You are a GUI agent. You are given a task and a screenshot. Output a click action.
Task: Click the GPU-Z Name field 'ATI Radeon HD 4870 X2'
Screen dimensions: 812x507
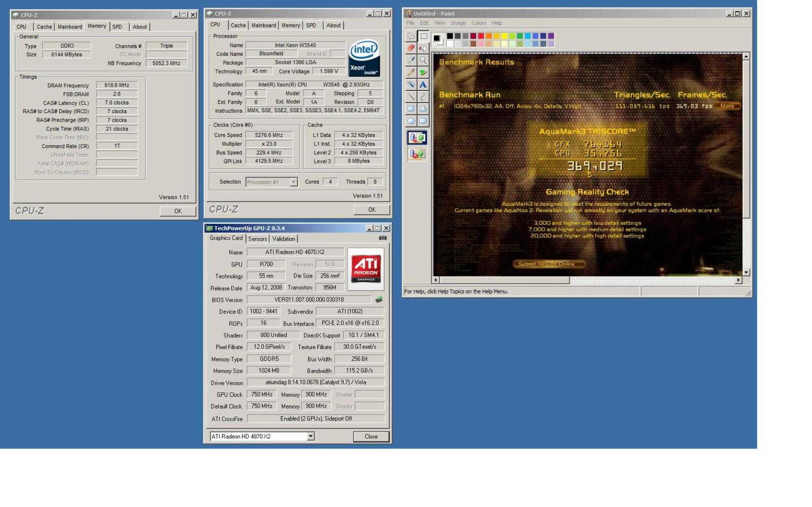coord(295,252)
